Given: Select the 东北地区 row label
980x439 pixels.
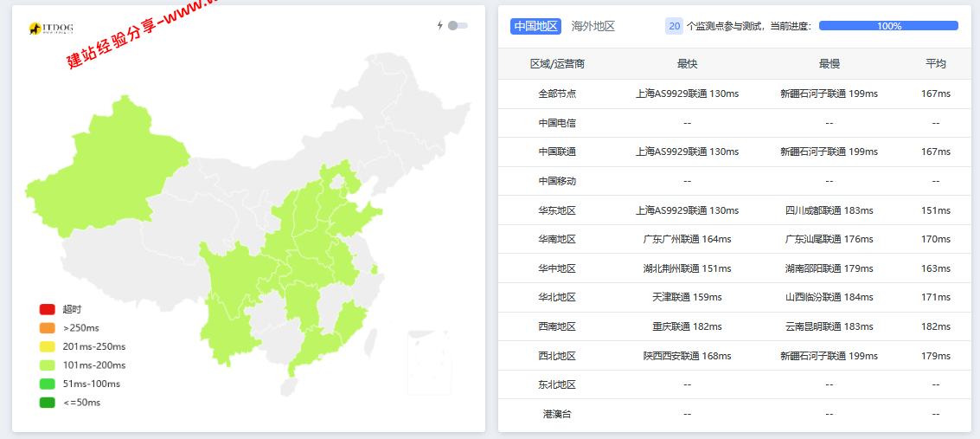Looking at the screenshot, I should [558, 384].
